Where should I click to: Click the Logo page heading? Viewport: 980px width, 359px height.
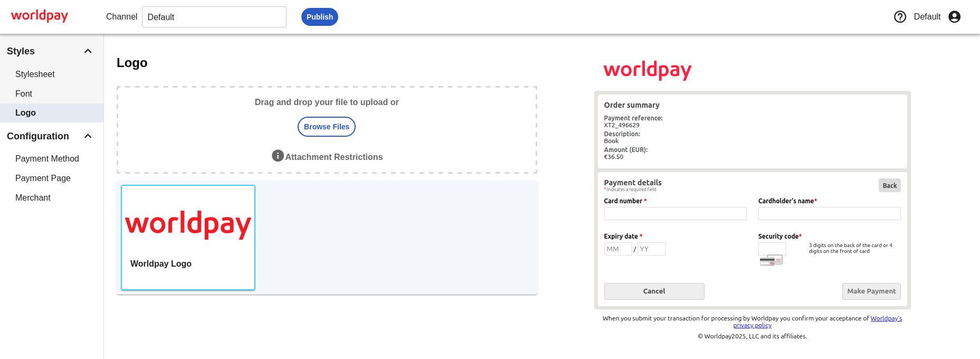(x=132, y=63)
